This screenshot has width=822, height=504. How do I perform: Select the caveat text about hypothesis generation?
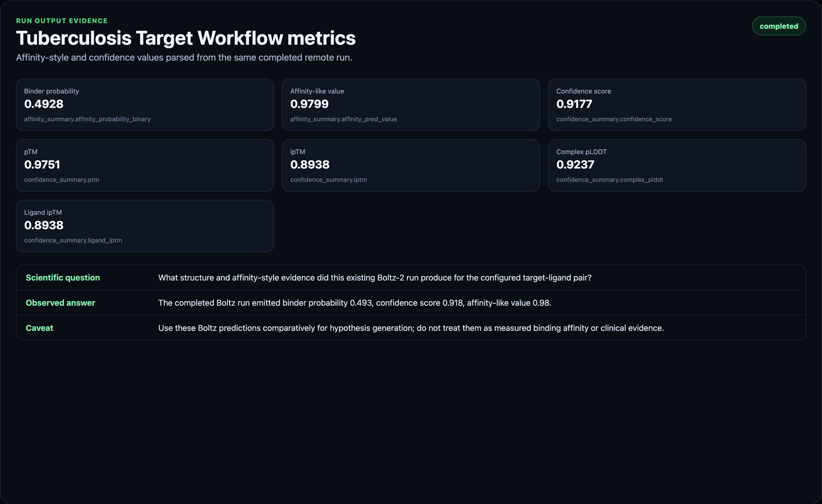411,328
